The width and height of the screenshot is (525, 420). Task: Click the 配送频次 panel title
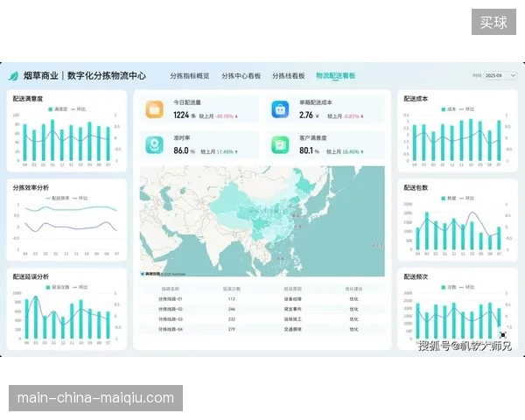[x=416, y=276]
